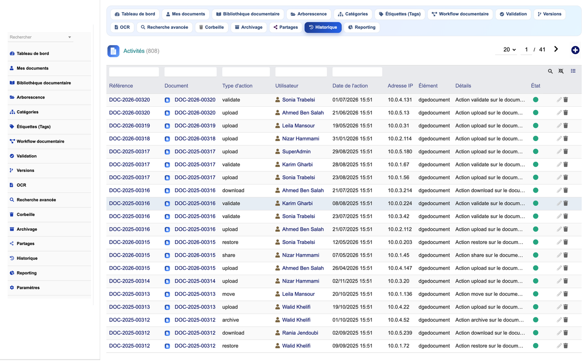This screenshot has height=364, width=588.
Task: Click the green status dot for IP 10.0.3.20
Action: [536, 281]
